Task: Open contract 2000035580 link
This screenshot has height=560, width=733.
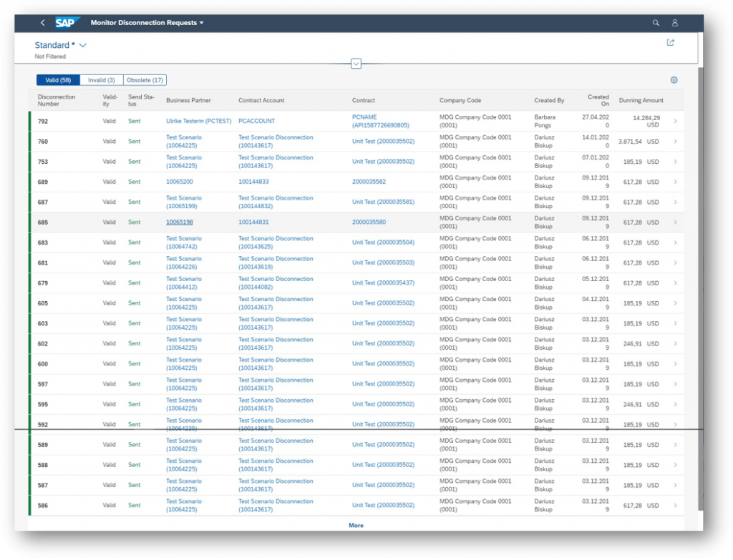Action: tap(369, 222)
